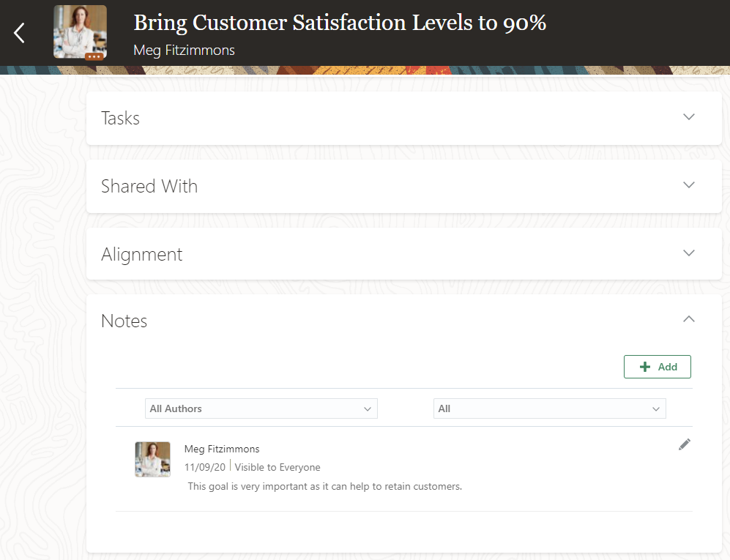Open the All Authors dropdown

(261, 408)
